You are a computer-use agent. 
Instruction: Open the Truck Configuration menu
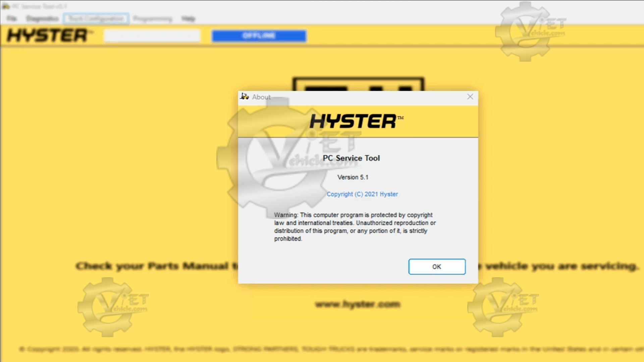96,18
